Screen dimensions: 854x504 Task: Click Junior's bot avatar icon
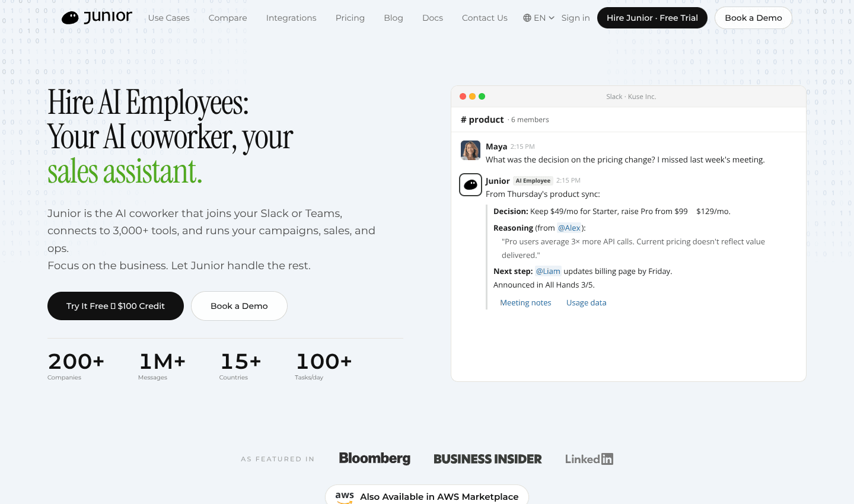tap(471, 185)
